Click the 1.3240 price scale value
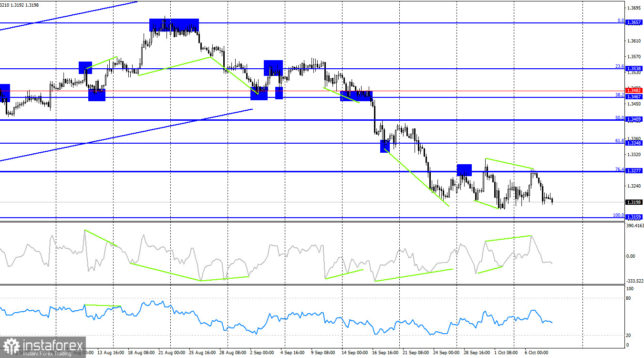644x358 pixels. [634, 185]
